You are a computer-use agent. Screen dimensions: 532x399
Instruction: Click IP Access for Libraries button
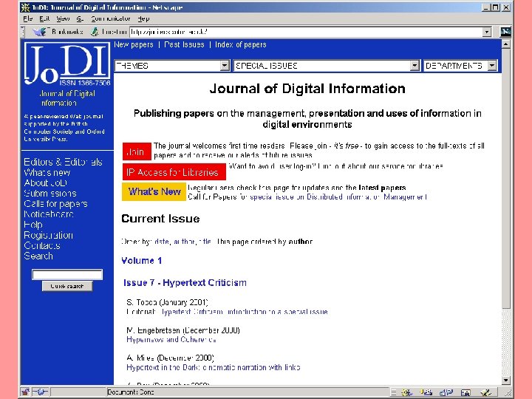pyautogui.click(x=174, y=172)
